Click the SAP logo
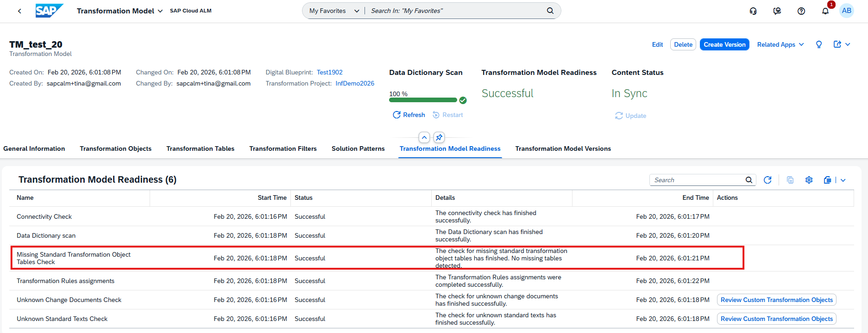 pos(49,11)
